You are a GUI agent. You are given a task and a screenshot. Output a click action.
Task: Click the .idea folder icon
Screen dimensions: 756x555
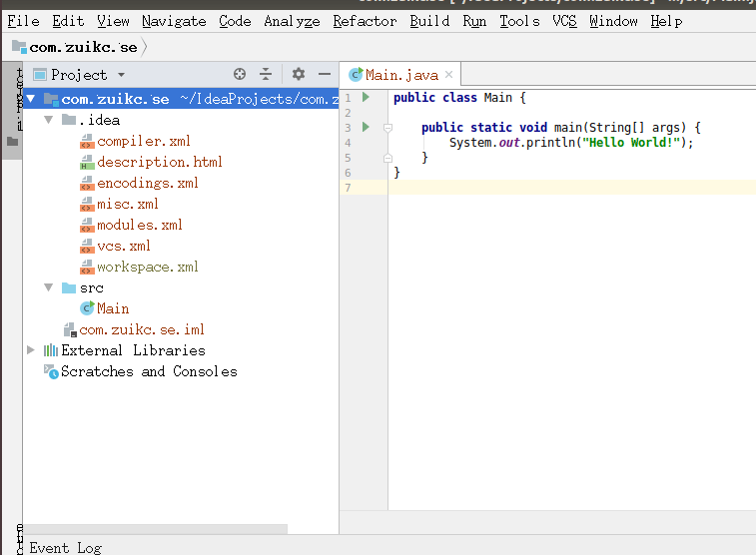tap(69, 120)
